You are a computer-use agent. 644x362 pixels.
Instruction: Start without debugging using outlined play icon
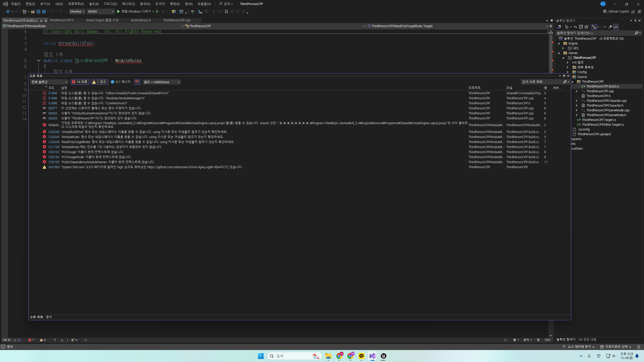pyautogui.click(x=157, y=12)
